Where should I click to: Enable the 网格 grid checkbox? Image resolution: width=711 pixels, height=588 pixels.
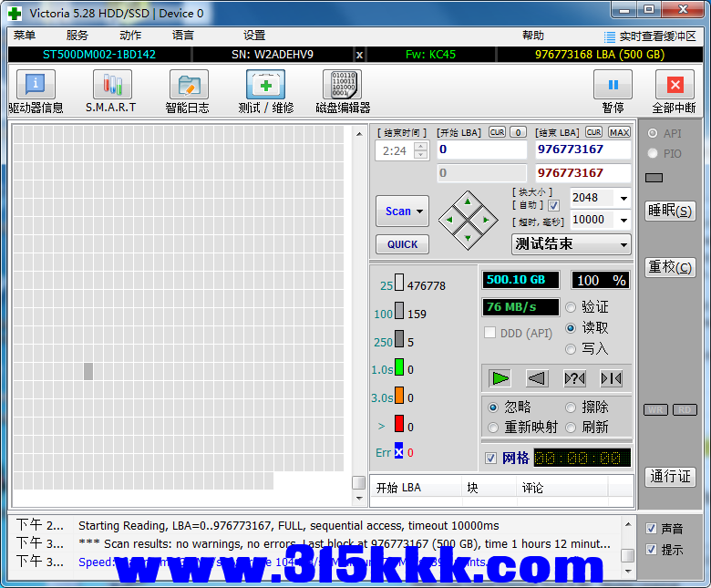491,458
